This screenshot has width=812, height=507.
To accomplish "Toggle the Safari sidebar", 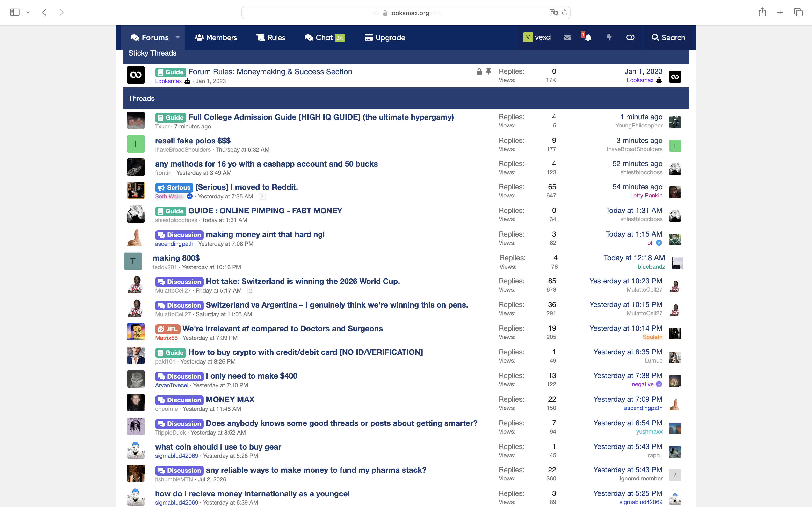I will (x=15, y=12).
